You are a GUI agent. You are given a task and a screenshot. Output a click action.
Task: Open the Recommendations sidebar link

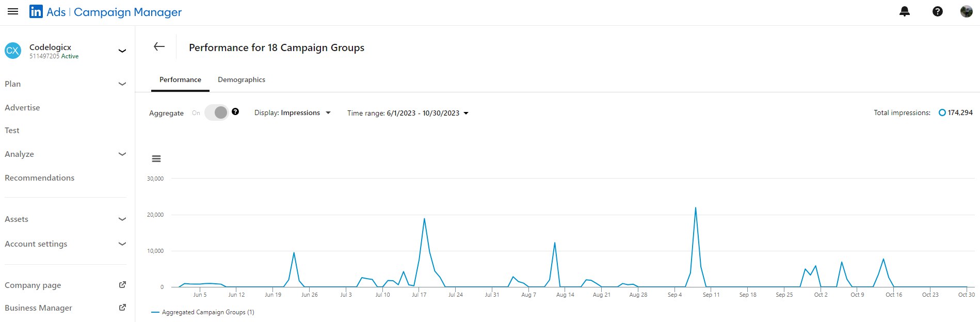[40, 178]
